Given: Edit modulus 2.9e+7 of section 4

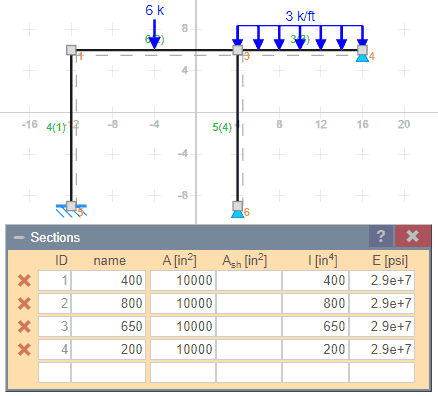Looking at the screenshot, I should pos(382,349).
